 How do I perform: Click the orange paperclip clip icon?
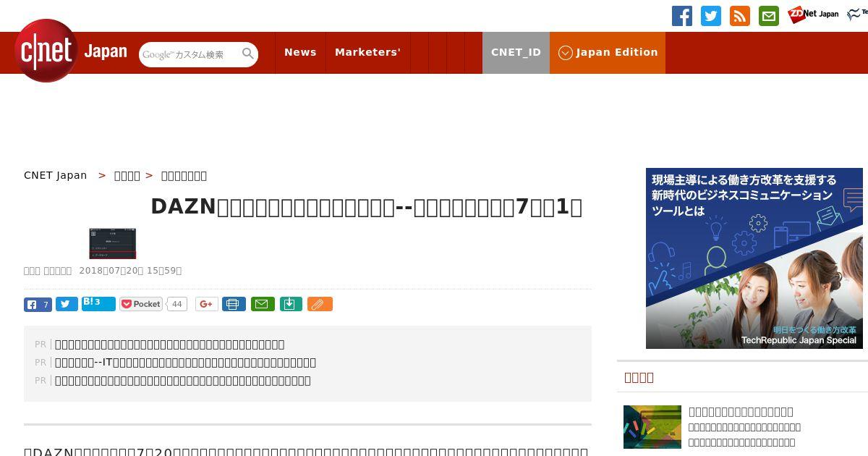(x=320, y=304)
